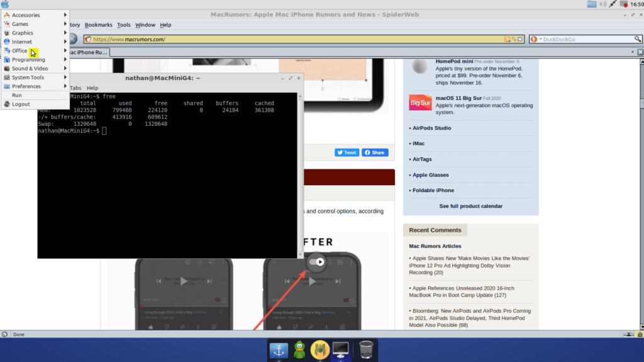Image resolution: width=644 pixels, height=362 pixels.
Task: Click the tag icon in address bar
Action: [x=514, y=40]
